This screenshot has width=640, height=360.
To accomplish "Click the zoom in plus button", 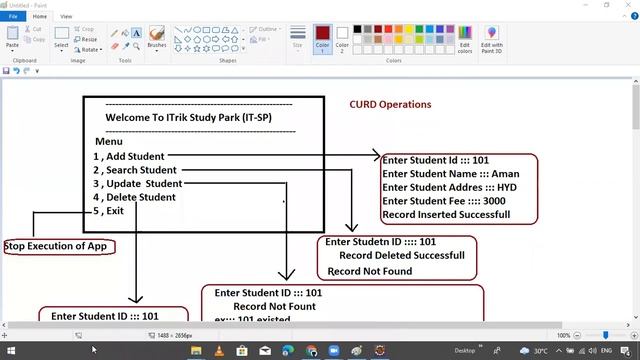I will pyautogui.click(x=634, y=336).
